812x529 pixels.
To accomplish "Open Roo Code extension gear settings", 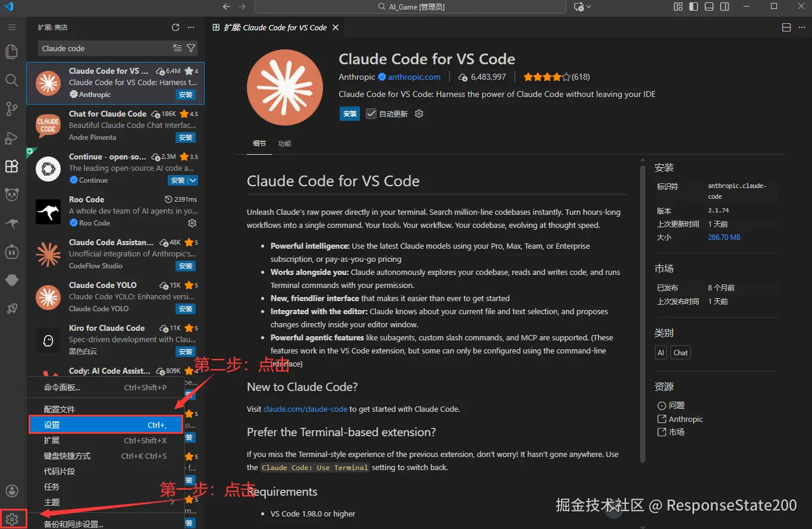I will click(x=192, y=223).
